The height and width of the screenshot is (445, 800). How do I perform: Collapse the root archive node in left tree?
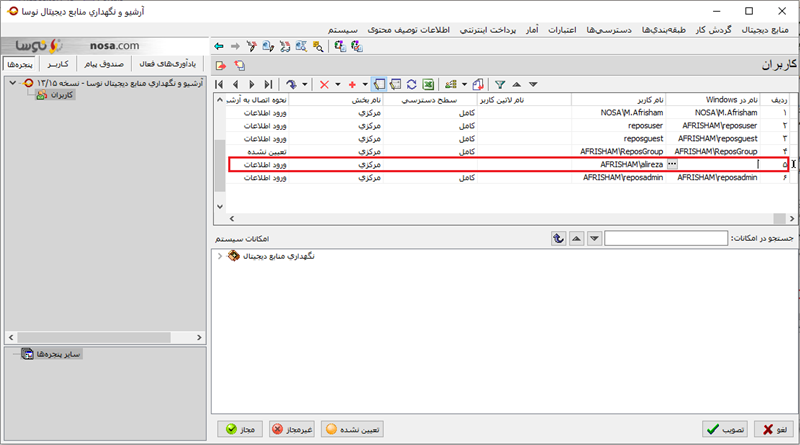(x=10, y=82)
